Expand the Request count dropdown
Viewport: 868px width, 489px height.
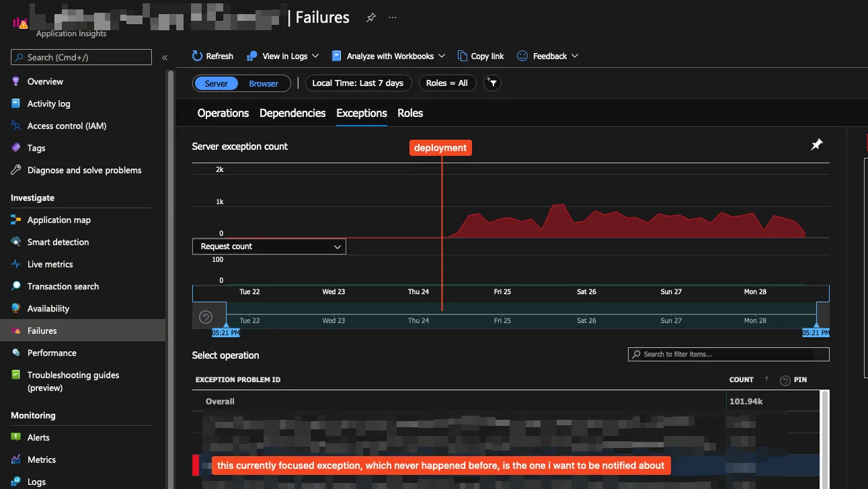269,247
